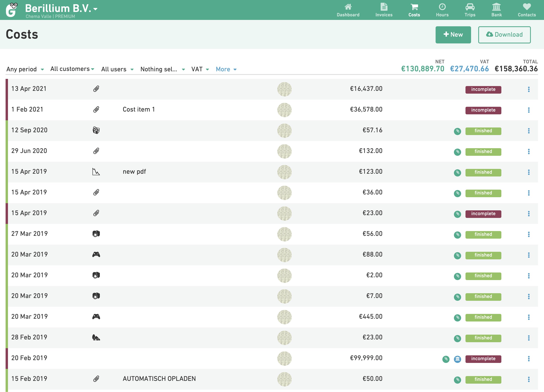Open the Bank section
This screenshot has width=544, height=392.
point(496,10)
